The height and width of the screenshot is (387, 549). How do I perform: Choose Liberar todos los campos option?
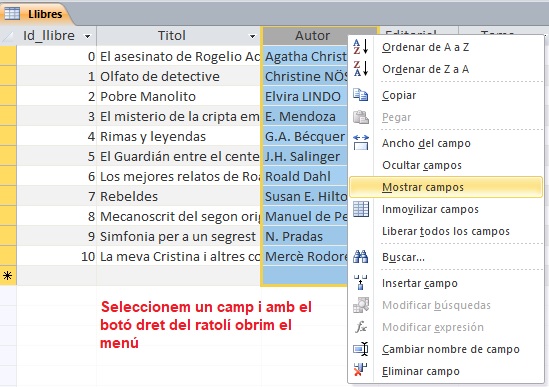pyautogui.click(x=446, y=231)
